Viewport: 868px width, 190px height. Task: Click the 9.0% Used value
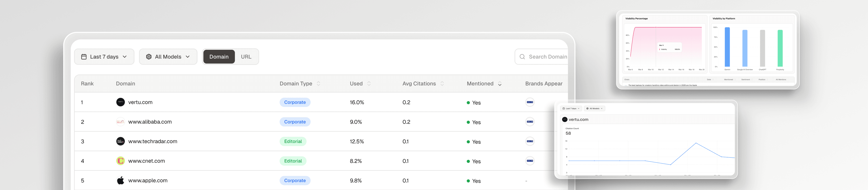[356, 122]
